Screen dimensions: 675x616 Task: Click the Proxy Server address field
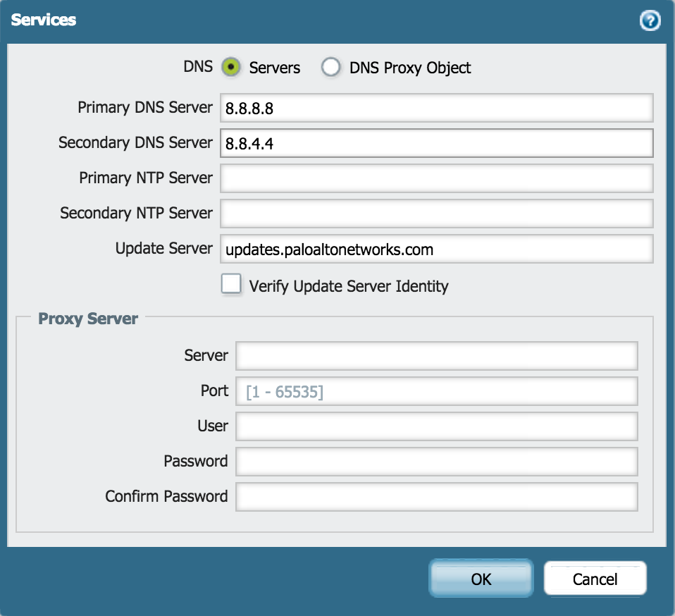click(436, 355)
